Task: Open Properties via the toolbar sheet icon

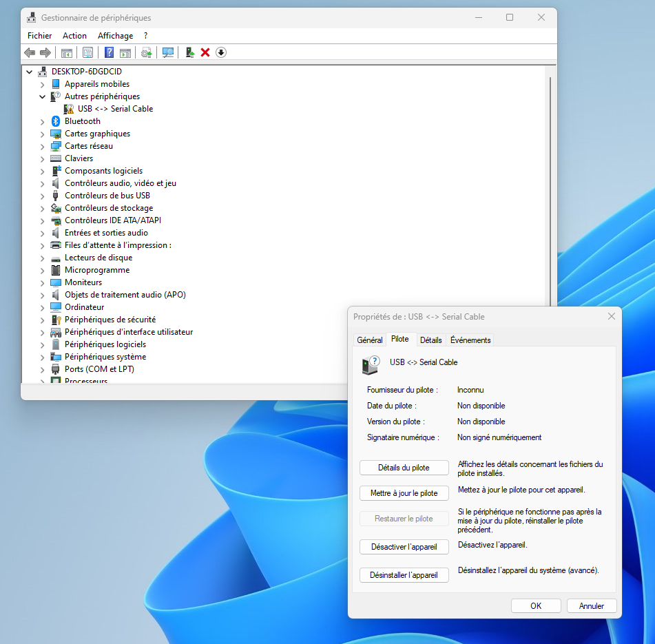Action: (87, 52)
